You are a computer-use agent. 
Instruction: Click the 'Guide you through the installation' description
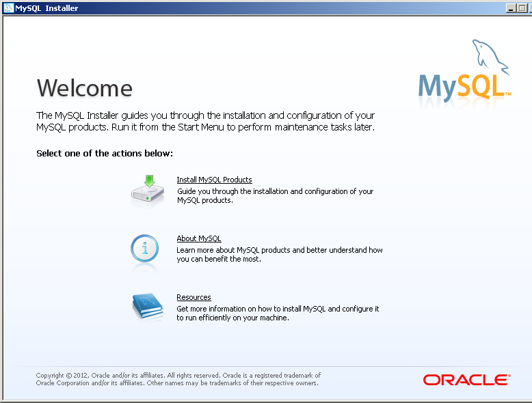point(275,195)
